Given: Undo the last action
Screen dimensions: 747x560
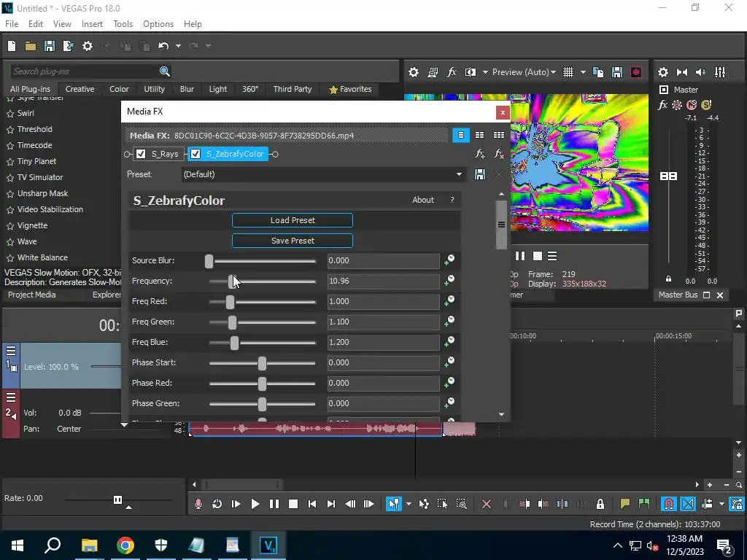Looking at the screenshot, I should 163,46.
